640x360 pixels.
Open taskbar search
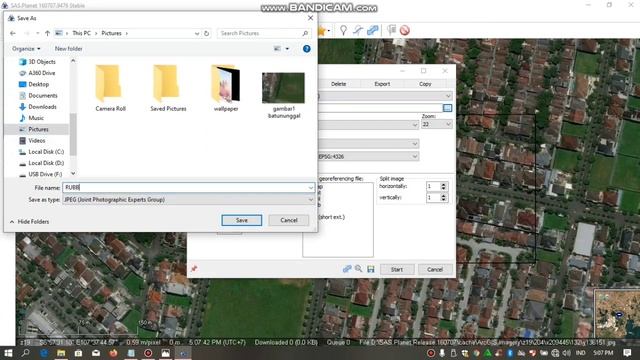(x=25, y=353)
